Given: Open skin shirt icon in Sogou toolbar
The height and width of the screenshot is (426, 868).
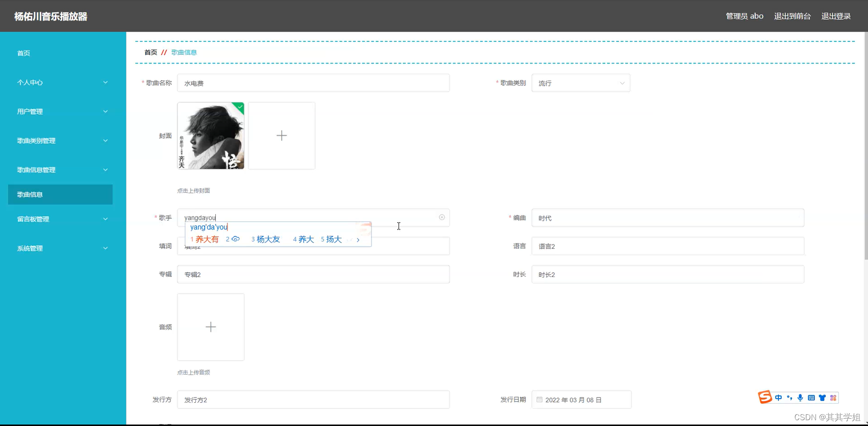Looking at the screenshot, I should point(822,398).
